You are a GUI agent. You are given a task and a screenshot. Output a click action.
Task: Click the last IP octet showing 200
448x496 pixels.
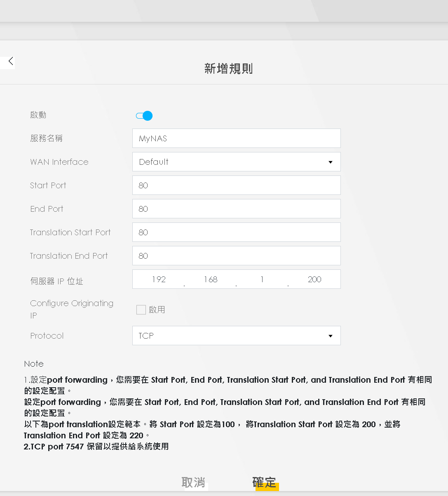point(314,279)
